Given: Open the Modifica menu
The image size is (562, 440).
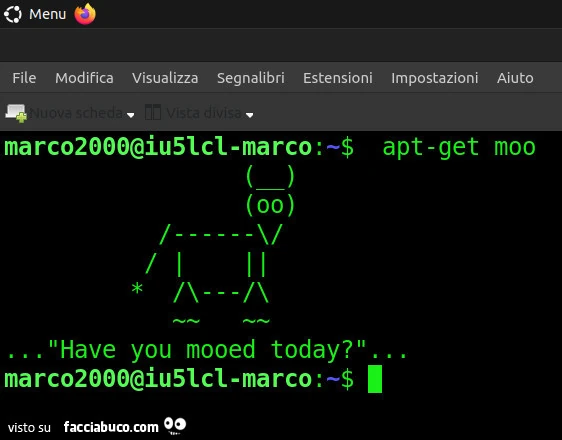Looking at the screenshot, I should coord(84,78).
